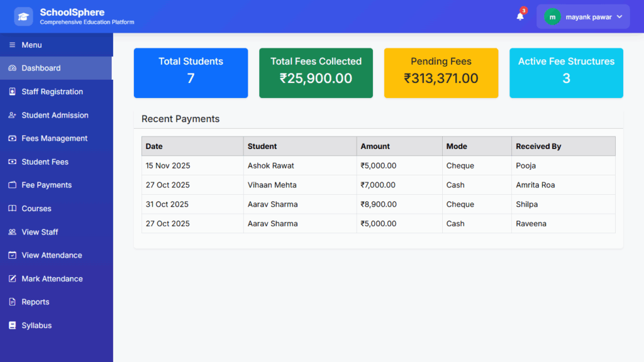This screenshot has height=362, width=644.
Task: Click the Syllabus book icon
Action: coord(12,326)
